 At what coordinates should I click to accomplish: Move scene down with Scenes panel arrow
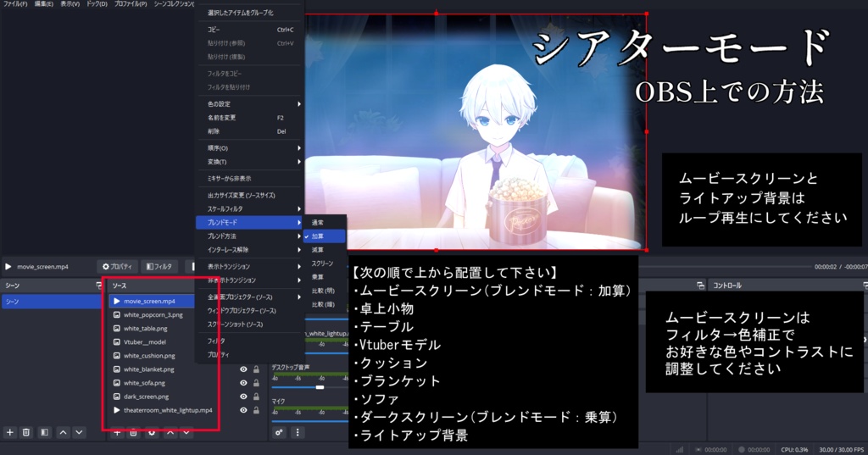[79, 432]
